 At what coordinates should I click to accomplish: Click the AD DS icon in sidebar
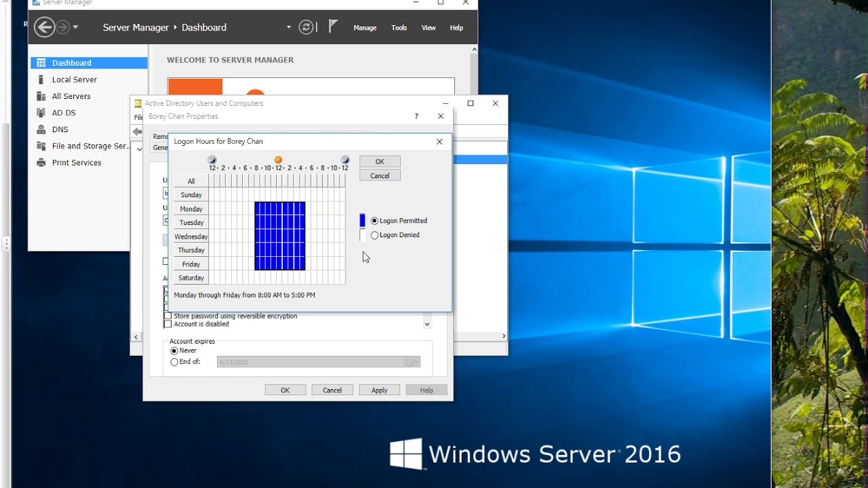pyautogui.click(x=41, y=113)
